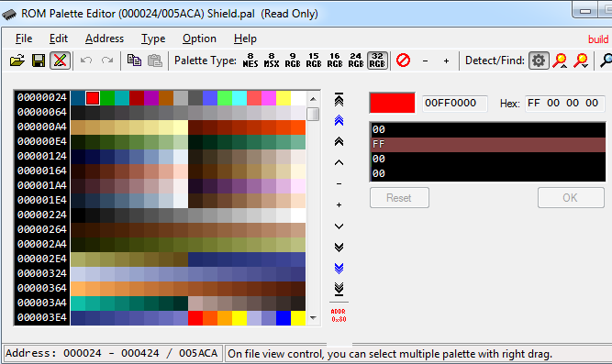Copy the selected palette
The height and width of the screenshot is (364, 612).
click(x=134, y=61)
